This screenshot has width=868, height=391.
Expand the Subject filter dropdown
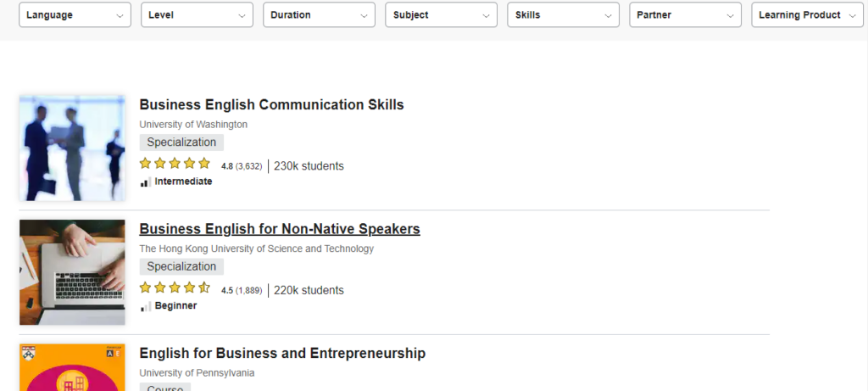tap(441, 15)
